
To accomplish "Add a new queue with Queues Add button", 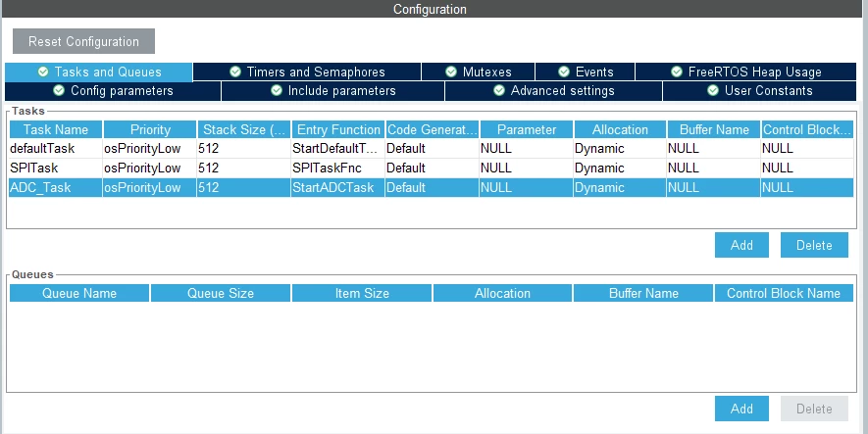I will point(741,409).
